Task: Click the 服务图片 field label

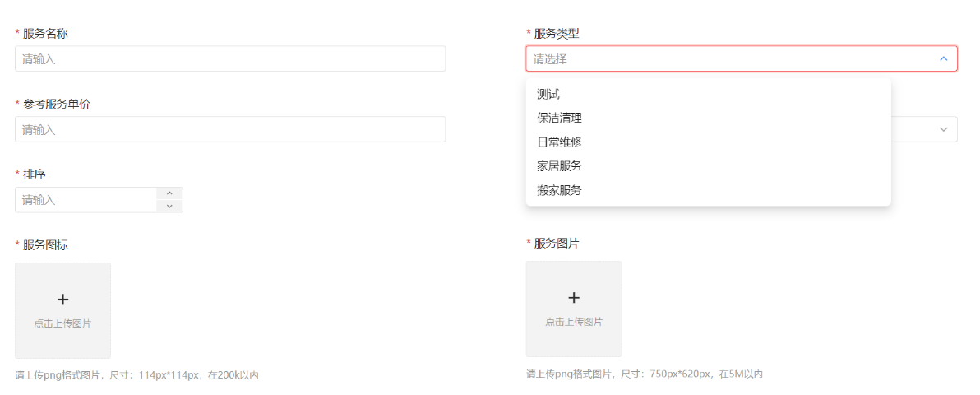Action: tap(557, 244)
